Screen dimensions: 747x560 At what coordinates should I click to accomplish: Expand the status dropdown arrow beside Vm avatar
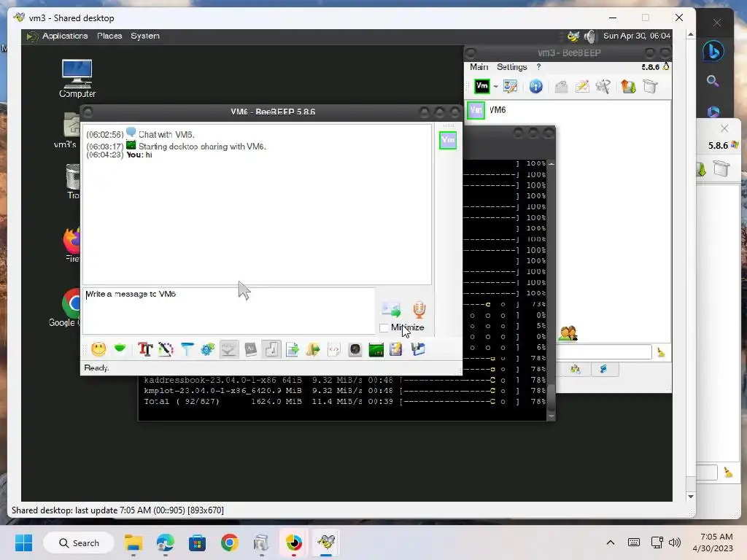tap(495, 87)
